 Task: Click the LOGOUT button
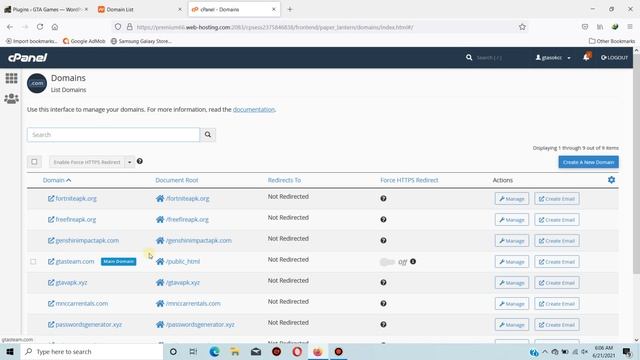pyautogui.click(x=614, y=58)
